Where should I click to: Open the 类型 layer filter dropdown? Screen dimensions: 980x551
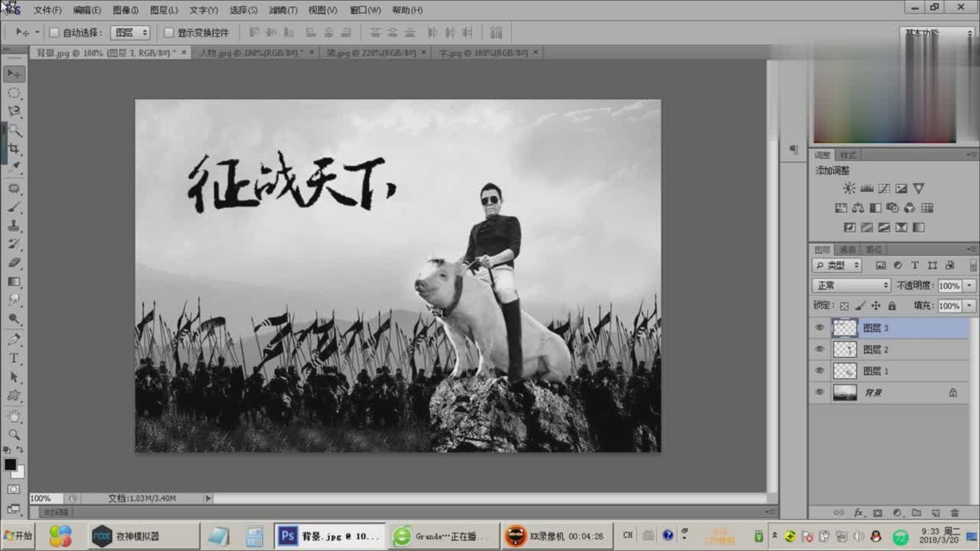pyautogui.click(x=837, y=266)
